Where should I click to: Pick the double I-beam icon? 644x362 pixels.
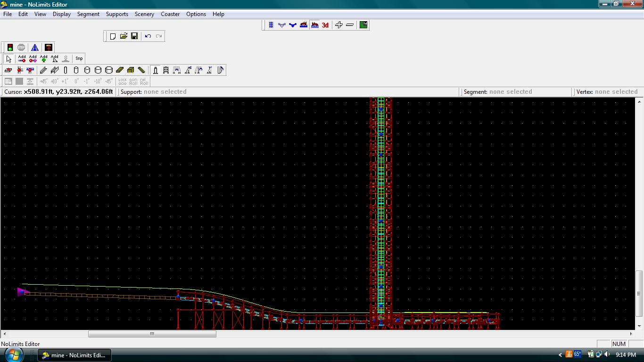55,70
